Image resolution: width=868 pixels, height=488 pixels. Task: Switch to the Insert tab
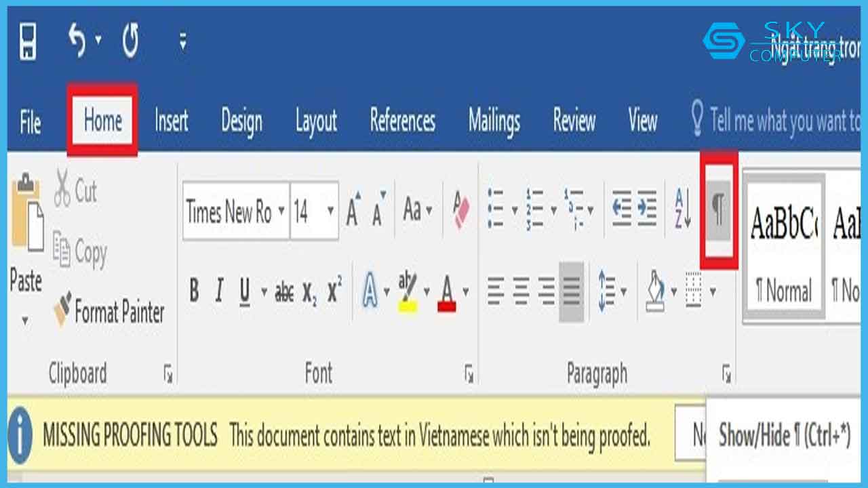click(x=171, y=121)
